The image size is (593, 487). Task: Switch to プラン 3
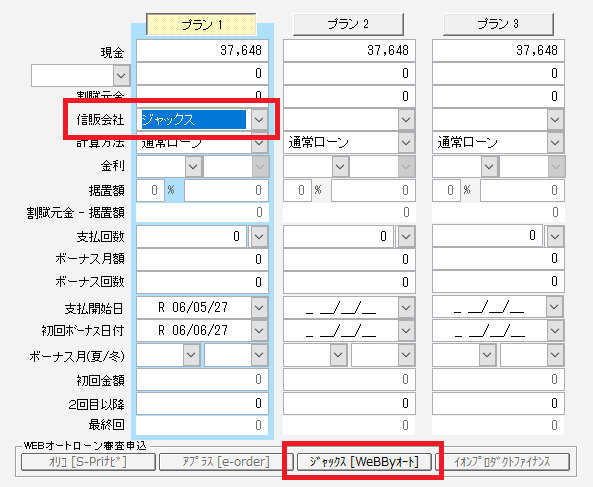pos(498,24)
